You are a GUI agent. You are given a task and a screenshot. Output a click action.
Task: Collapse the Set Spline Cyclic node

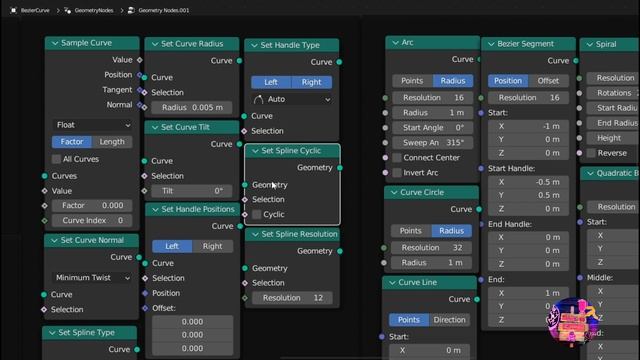tap(255, 151)
